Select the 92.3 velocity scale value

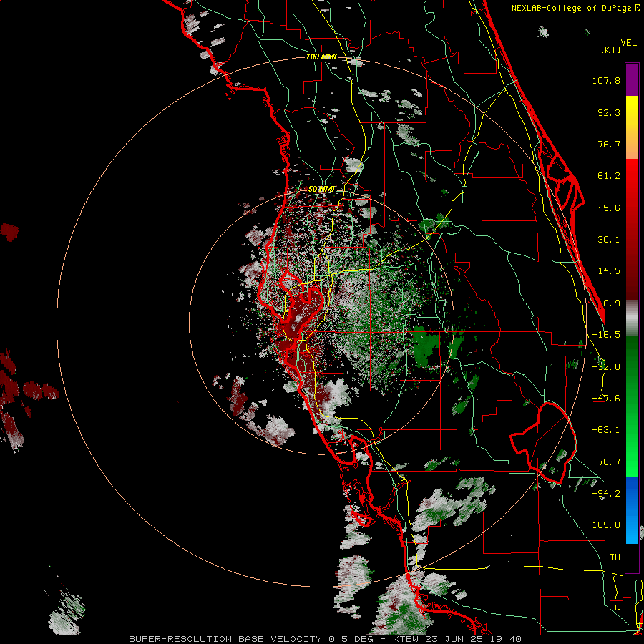[x=609, y=112]
